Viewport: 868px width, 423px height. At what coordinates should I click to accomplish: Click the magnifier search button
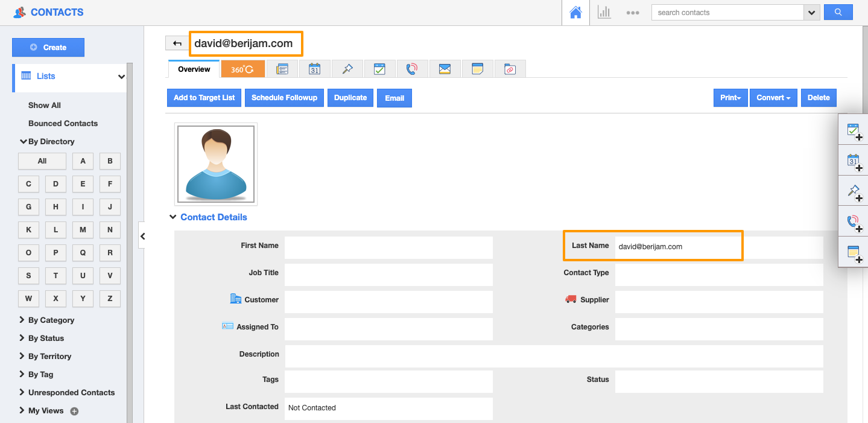(x=838, y=13)
